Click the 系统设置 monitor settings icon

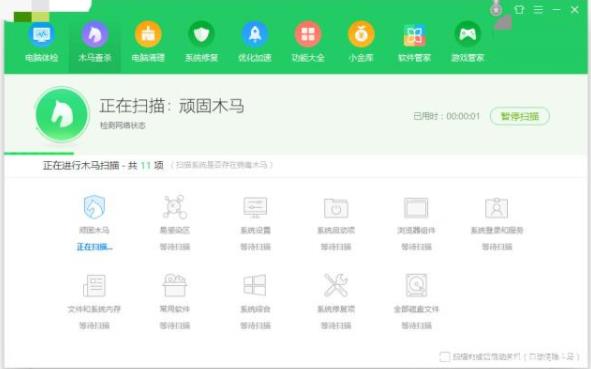coord(255,207)
